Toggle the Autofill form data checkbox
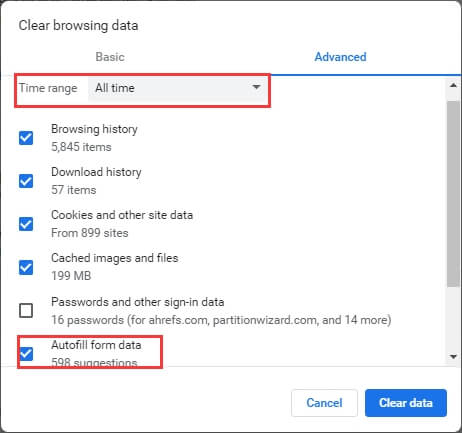Viewport: 462px width, 433px height. pyautogui.click(x=26, y=354)
